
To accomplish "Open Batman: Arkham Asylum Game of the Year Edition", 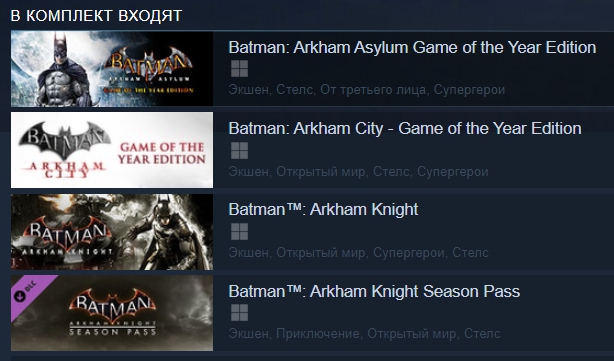I will [412, 47].
